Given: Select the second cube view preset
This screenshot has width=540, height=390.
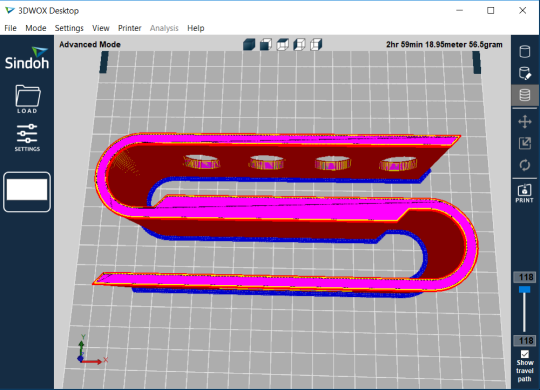Looking at the screenshot, I should tap(266, 44).
